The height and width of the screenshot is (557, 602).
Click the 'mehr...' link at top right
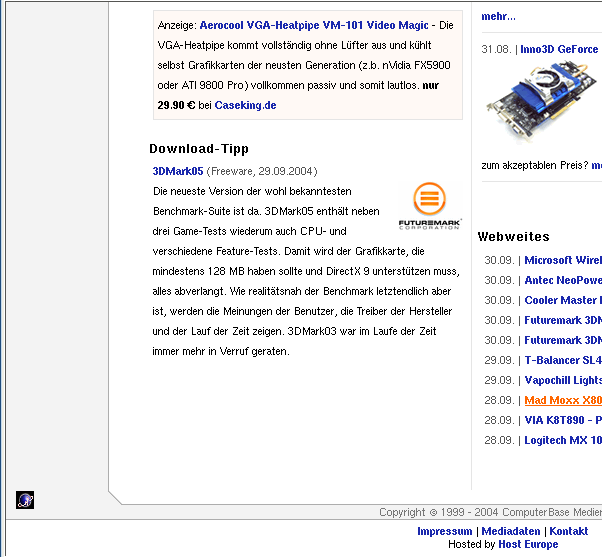(x=498, y=17)
